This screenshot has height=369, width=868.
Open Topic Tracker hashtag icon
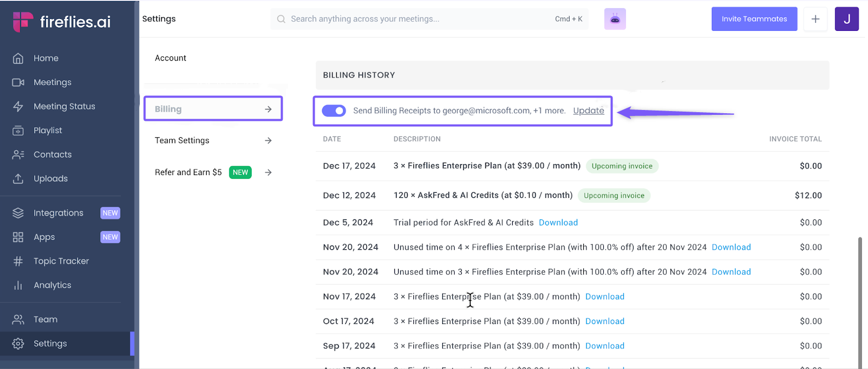18,261
